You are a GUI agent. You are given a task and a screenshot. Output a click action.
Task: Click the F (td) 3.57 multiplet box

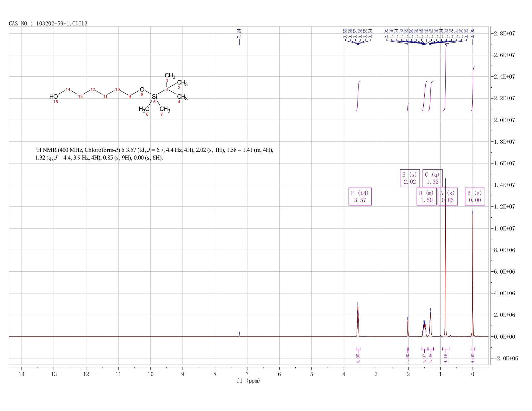360,197
